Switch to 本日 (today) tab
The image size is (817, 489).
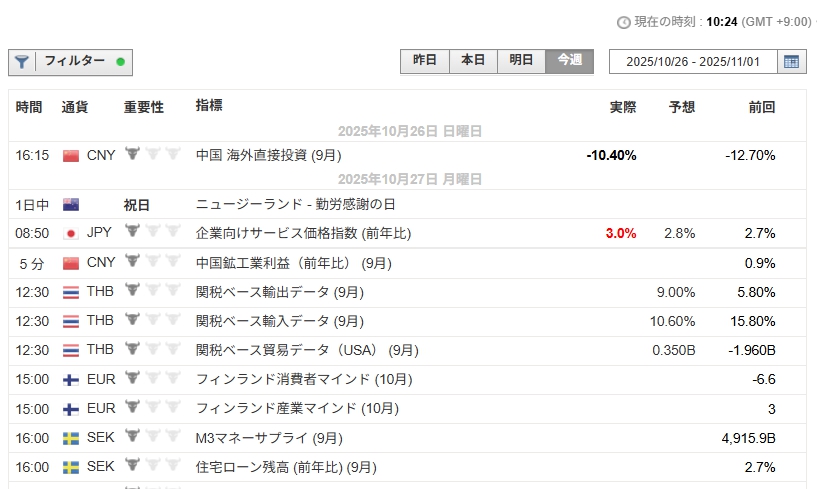tap(473, 60)
